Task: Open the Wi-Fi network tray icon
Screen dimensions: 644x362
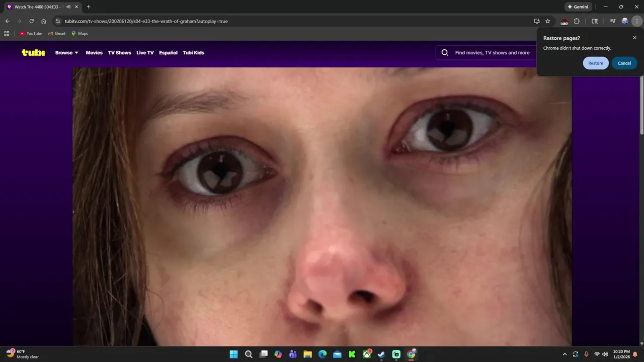Action: tap(597, 354)
